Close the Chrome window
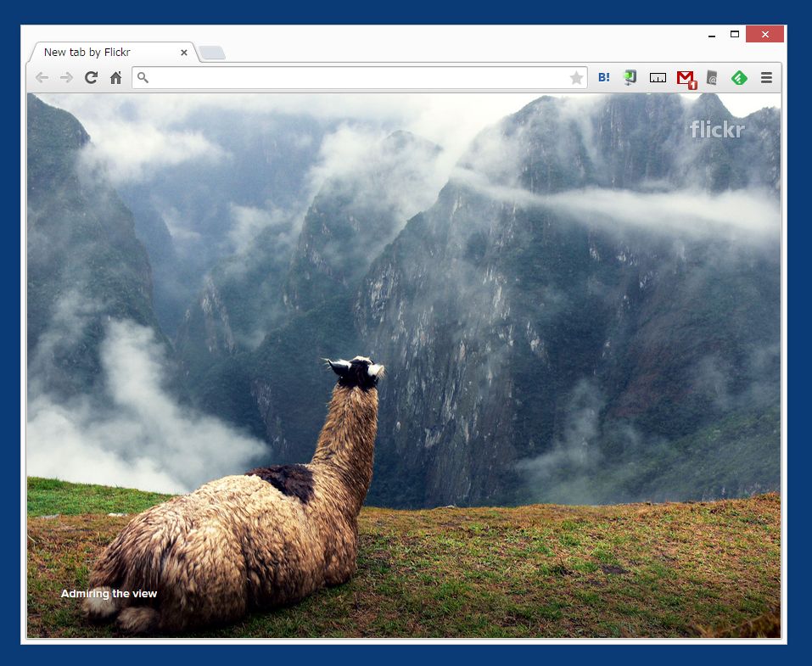Screen dimensions: 812x666 tap(764, 34)
